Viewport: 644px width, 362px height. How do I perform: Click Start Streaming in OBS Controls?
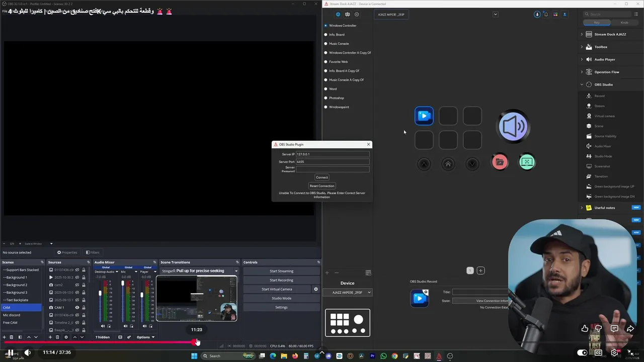(281, 271)
